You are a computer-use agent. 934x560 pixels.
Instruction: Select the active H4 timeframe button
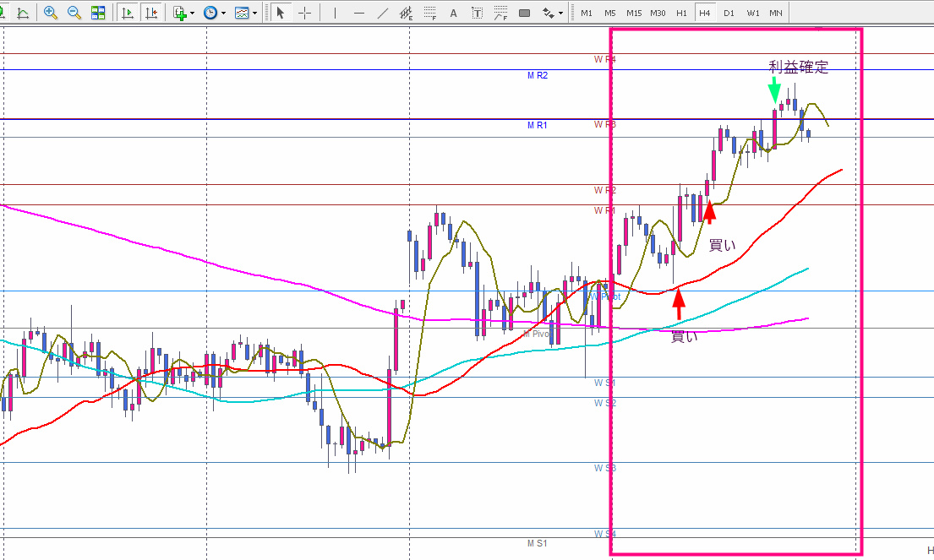coord(705,13)
